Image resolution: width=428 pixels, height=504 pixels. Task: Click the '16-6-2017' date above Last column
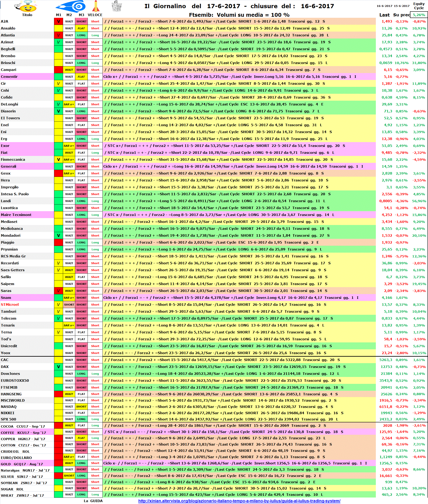(x=384, y=6)
